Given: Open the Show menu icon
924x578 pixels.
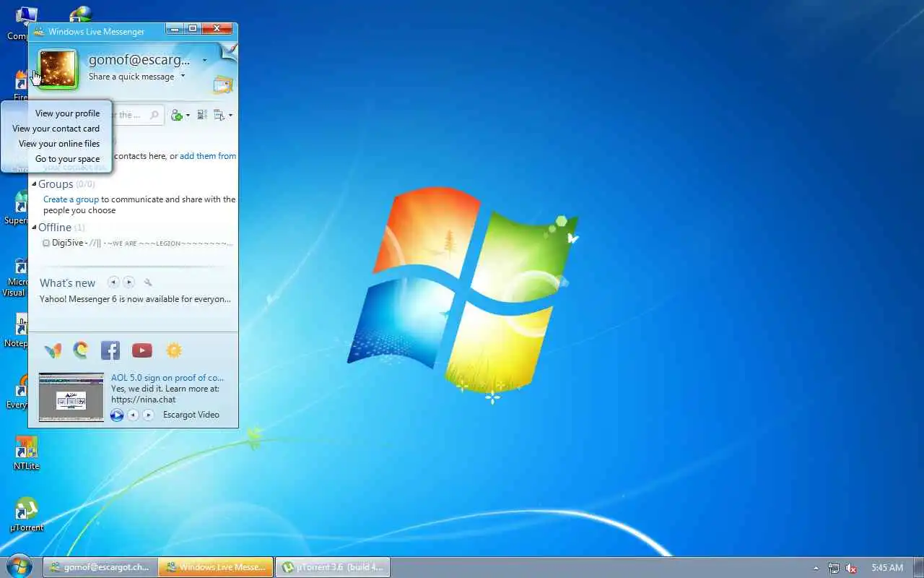Looking at the screenshot, I should pos(219,115).
